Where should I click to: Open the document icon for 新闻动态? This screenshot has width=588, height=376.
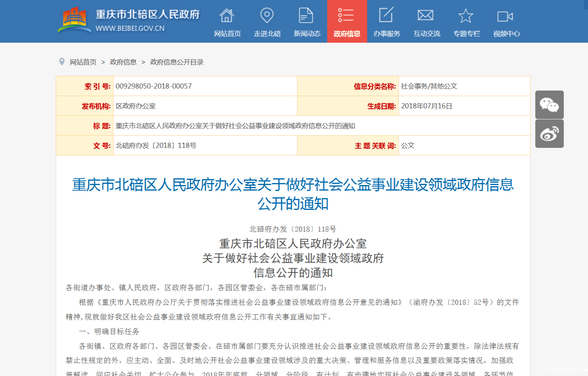pos(306,16)
